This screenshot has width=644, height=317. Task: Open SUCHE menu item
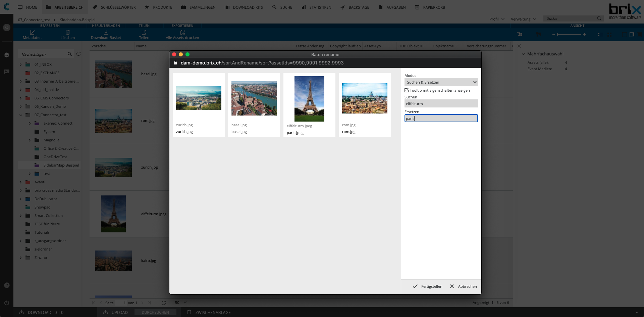pos(282,7)
